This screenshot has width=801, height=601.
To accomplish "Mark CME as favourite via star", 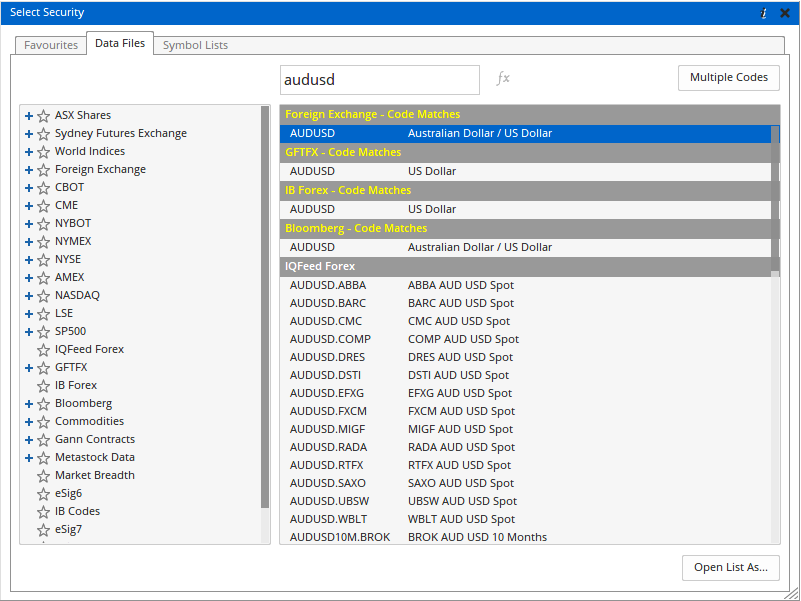I will (x=43, y=205).
